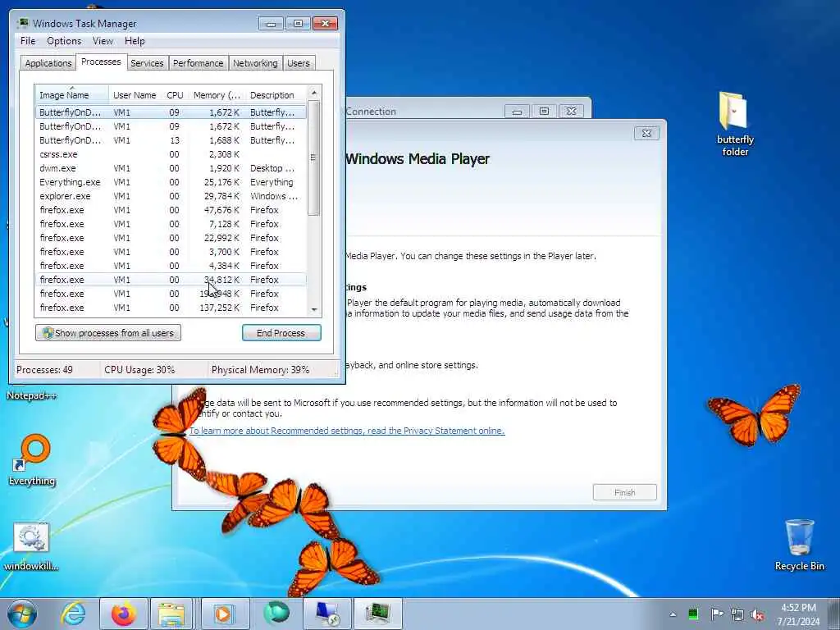840x630 pixels.
Task: Launch Internet Explorer from the taskbar
Action: tap(73, 614)
